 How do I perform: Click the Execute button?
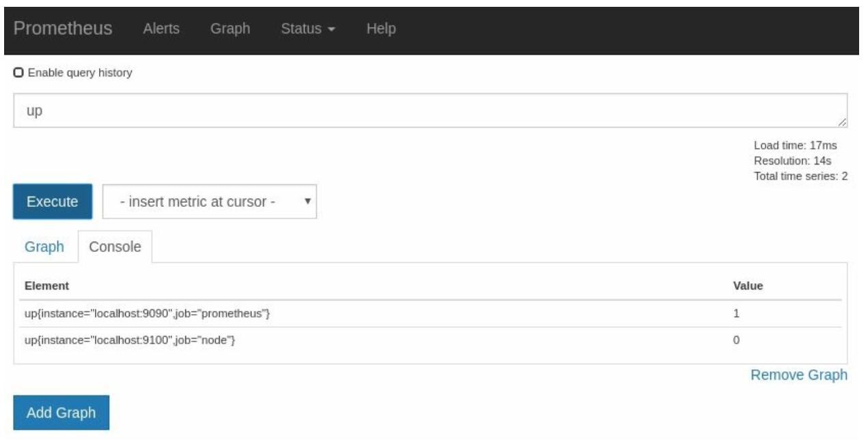click(53, 201)
